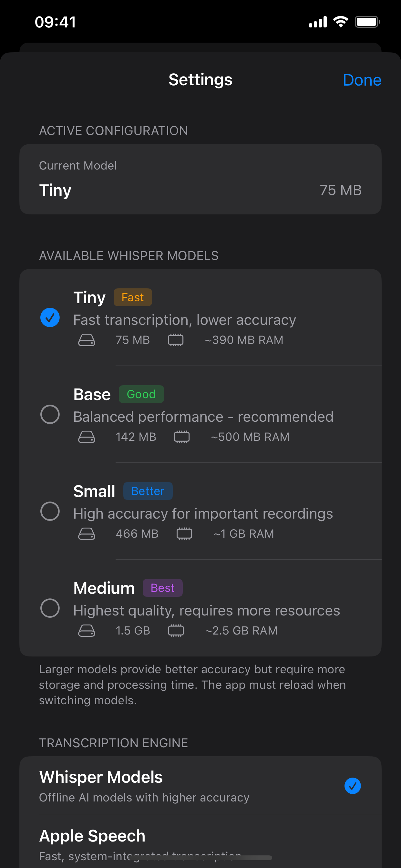Click the Fast badge on Tiny
This screenshot has width=401, height=868.
(x=132, y=297)
